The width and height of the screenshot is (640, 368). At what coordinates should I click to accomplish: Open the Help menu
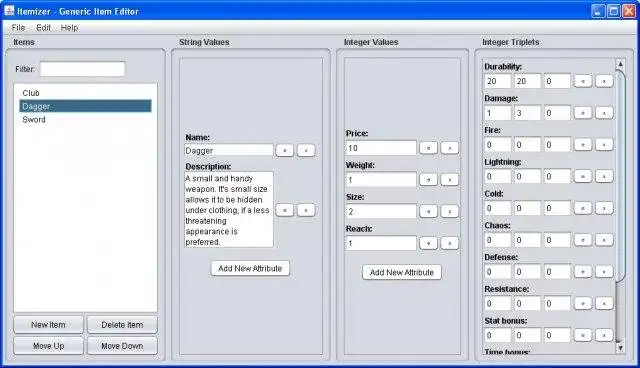point(69,28)
